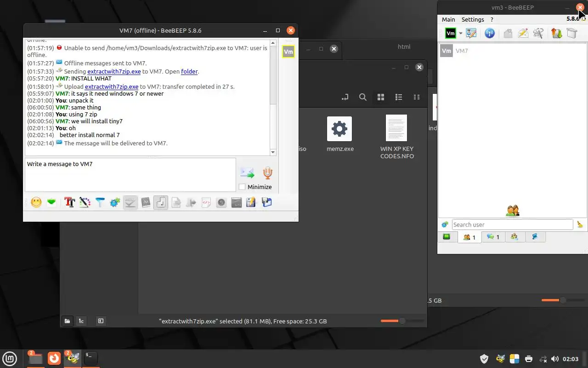Click gear icon beside Search user
This screenshot has width=588, height=368.
(x=445, y=224)
